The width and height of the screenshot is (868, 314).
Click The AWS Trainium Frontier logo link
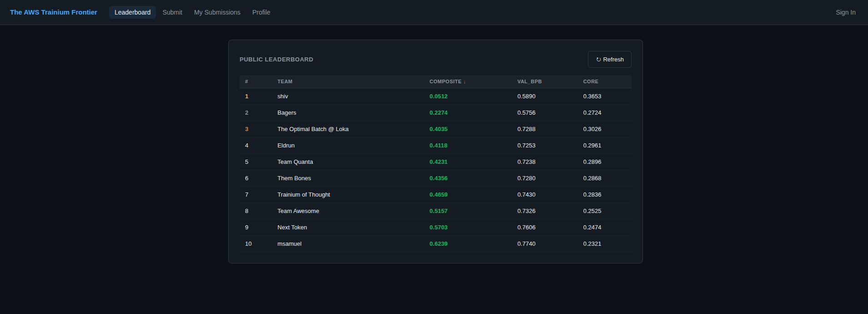point(54,12)
